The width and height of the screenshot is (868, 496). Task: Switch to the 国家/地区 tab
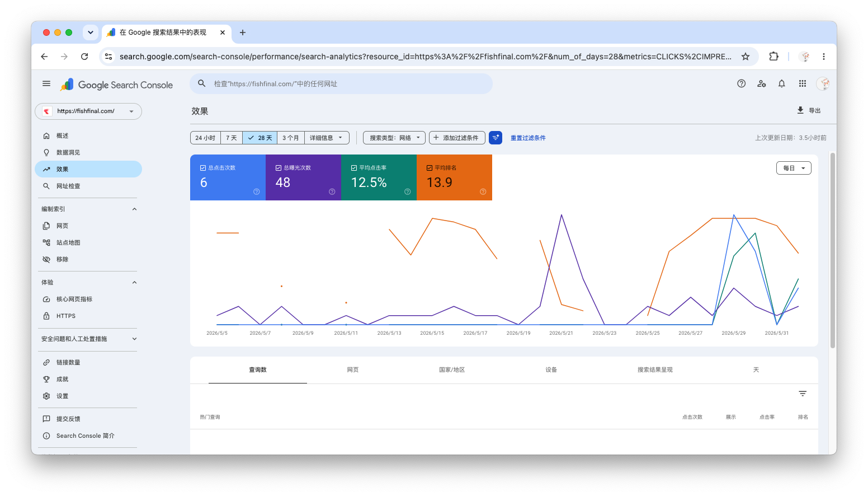tap(452, 370)
